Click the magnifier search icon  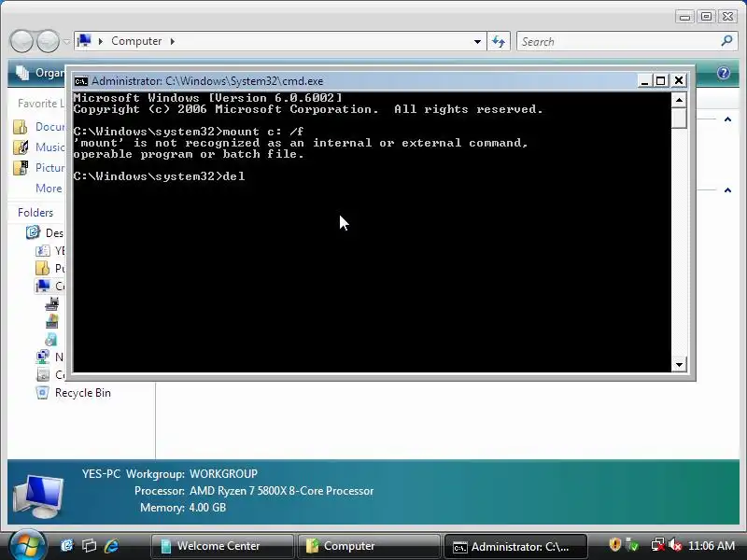click(x=726, y=41)
